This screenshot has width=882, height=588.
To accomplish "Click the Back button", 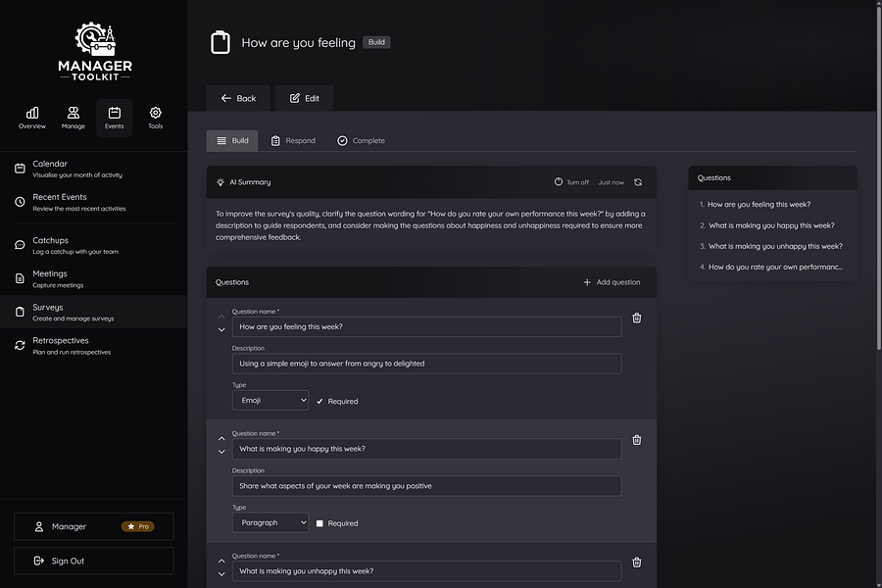I will (x=238, y=98).
